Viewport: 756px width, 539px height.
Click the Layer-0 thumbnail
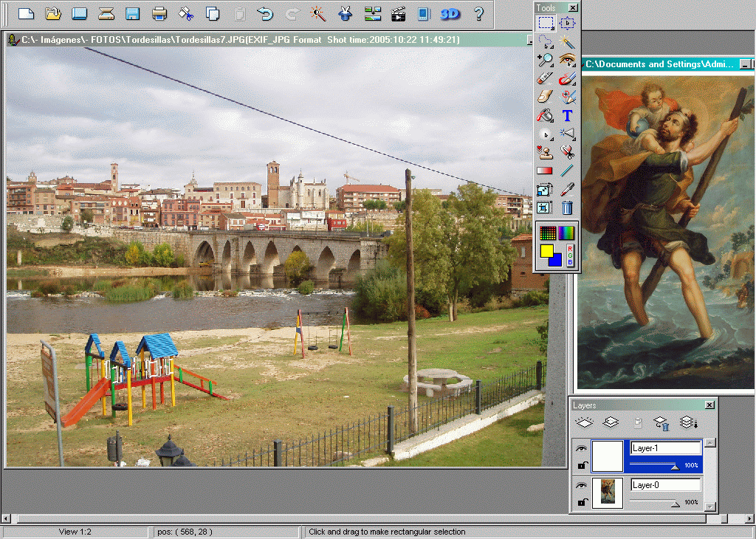[x=608, y=493]
